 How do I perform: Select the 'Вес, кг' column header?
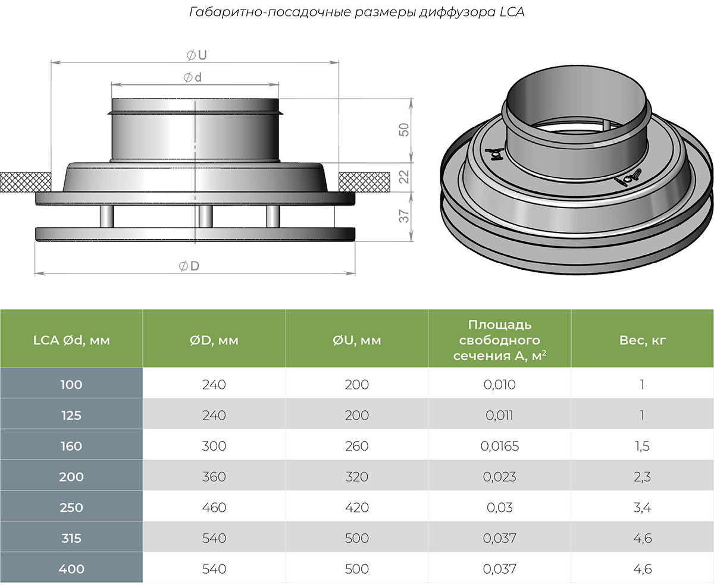coord(642,340)
